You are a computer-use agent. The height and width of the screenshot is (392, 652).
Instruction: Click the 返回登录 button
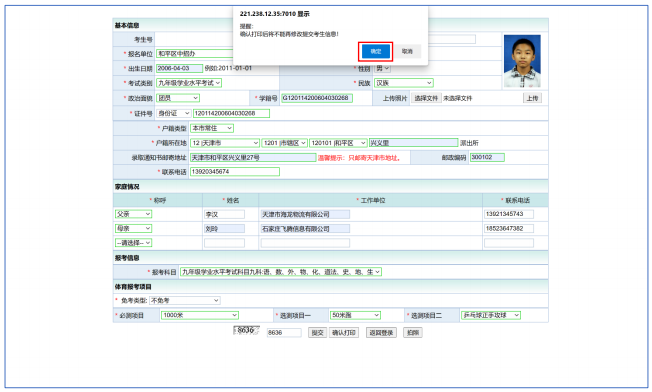pos(381,333)
